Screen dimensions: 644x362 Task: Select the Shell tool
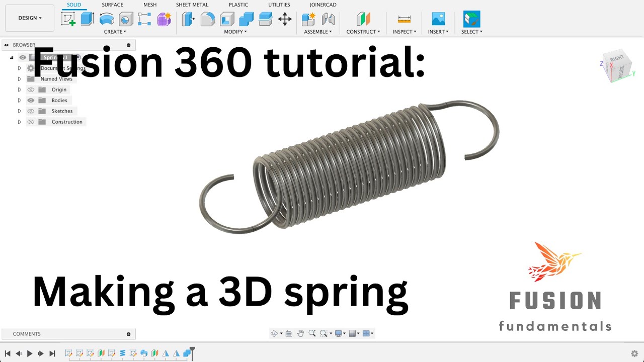point(227,19)
